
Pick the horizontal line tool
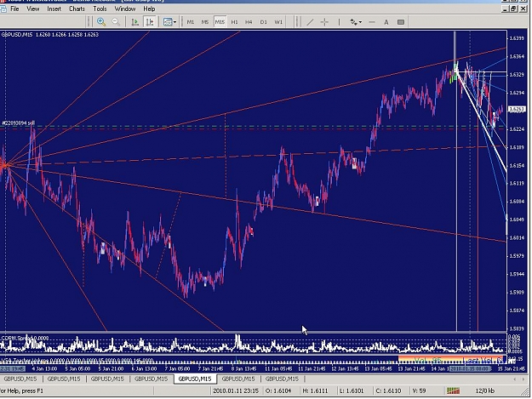[372, 22]
